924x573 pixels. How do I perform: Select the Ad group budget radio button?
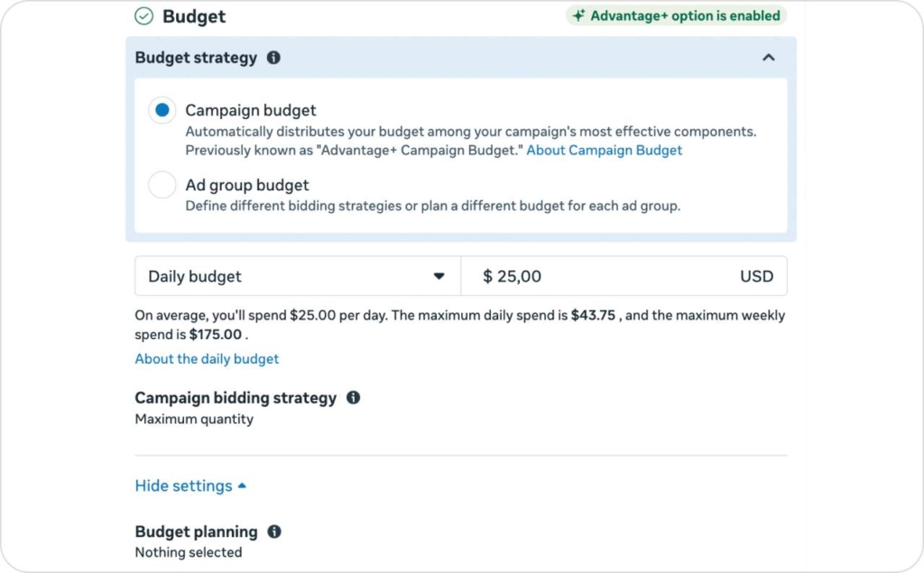(x=162, y=184)
